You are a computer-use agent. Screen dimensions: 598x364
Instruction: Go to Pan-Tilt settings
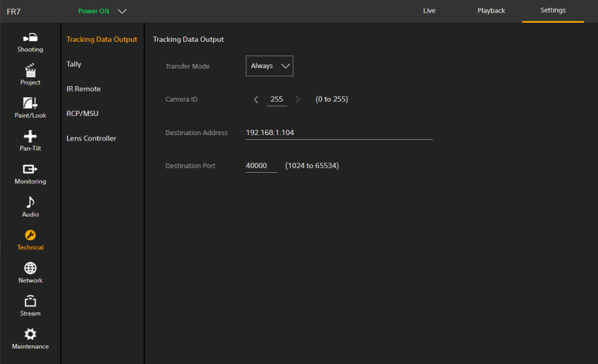pos(30,141)
